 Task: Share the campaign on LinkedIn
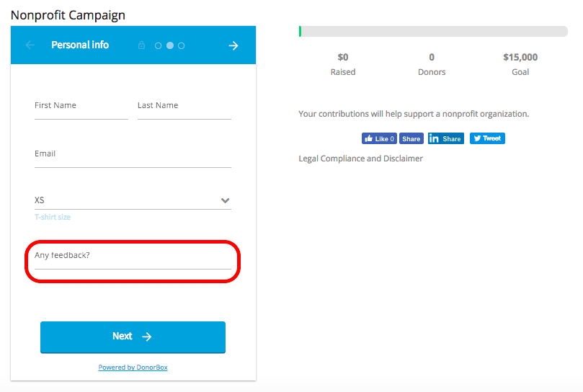[446, 138]
